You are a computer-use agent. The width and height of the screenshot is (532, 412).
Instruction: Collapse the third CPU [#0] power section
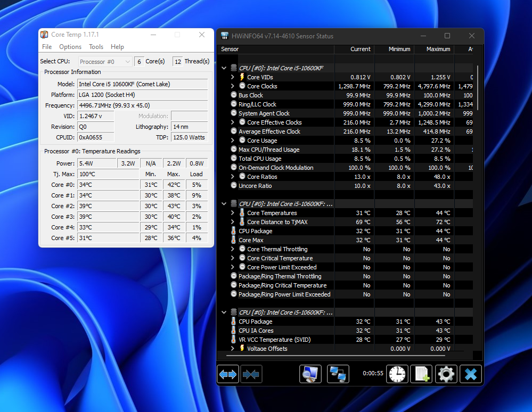(x=224, y=312)
